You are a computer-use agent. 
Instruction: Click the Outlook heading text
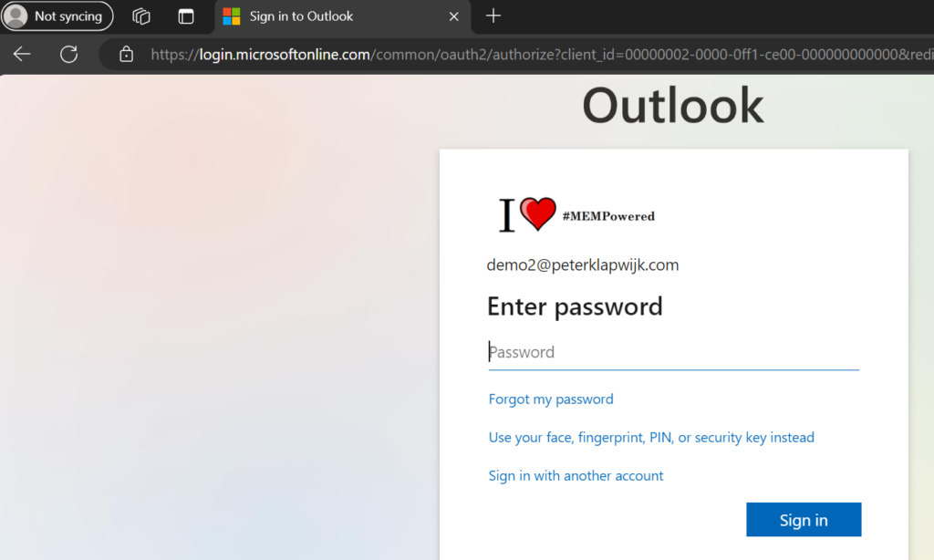672,106
